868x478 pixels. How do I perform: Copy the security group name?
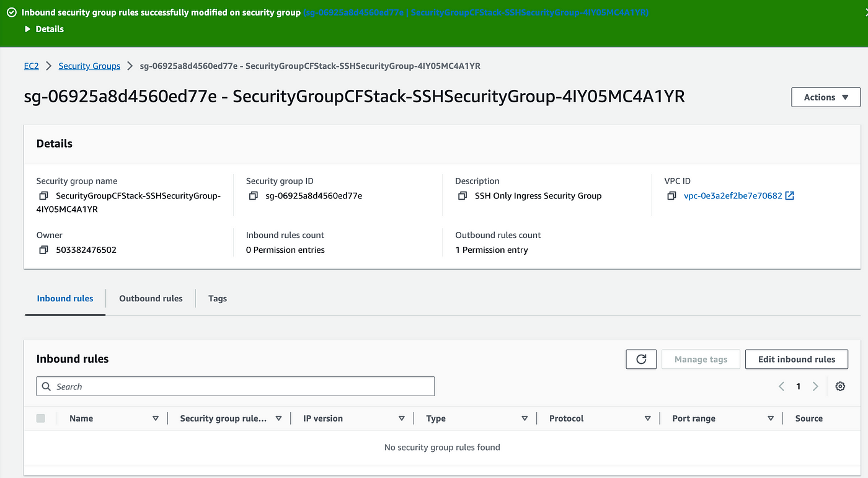(43, 196)
